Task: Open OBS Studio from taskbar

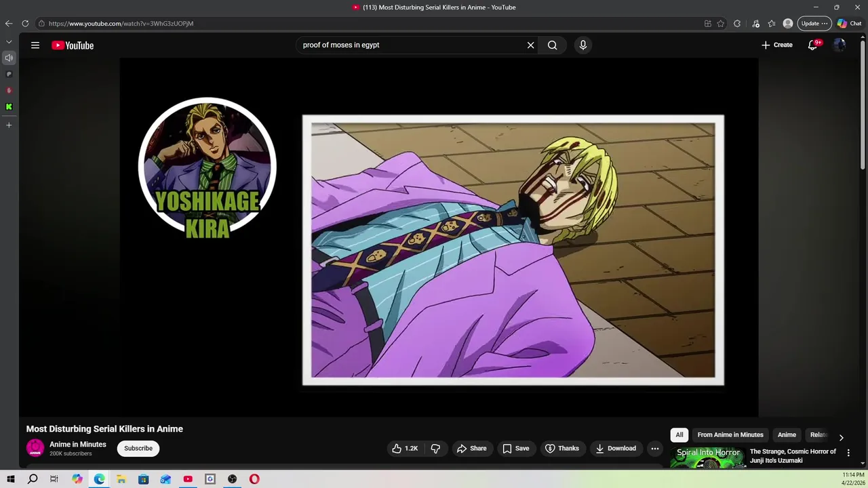Action: [x=232, y=479]
